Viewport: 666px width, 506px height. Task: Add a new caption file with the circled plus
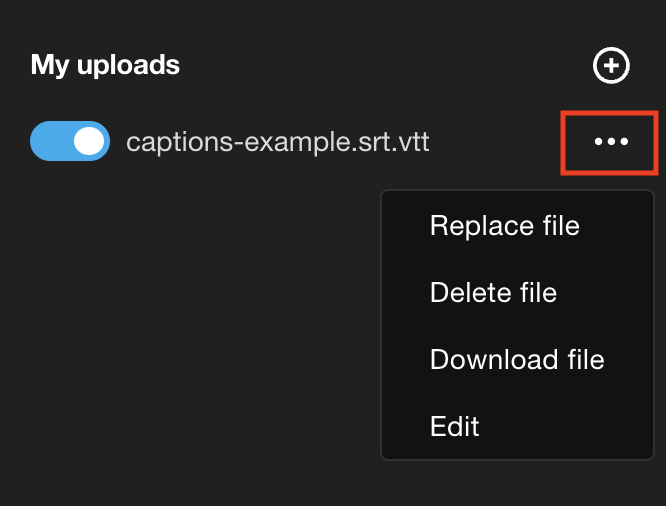(611, 66)
